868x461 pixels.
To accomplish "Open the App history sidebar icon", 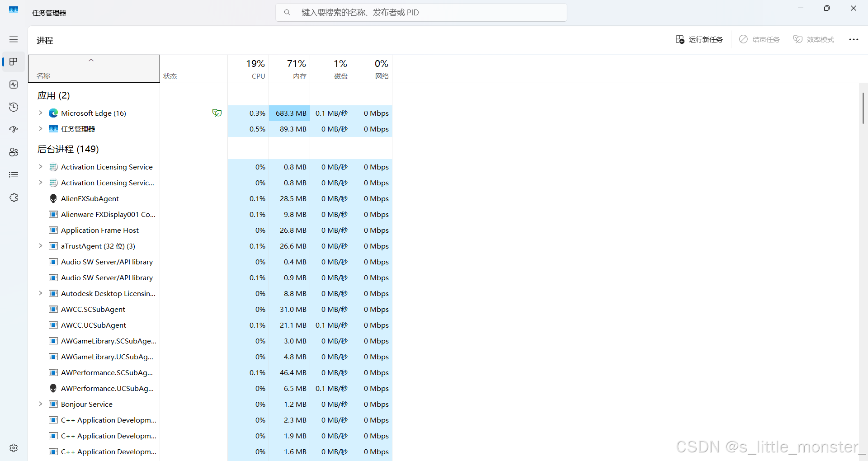I will (14, 107).
